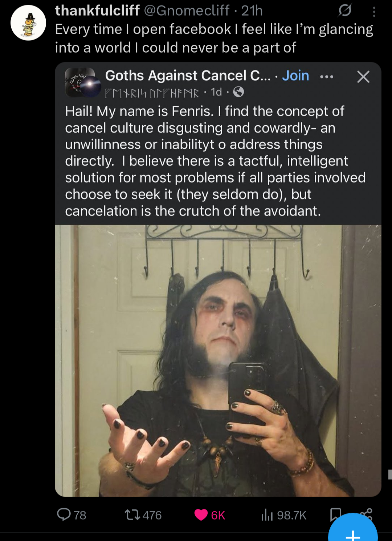Tap the globe public-visibility icon
Viewport: 392px width, 541px height.
(238, 92)
